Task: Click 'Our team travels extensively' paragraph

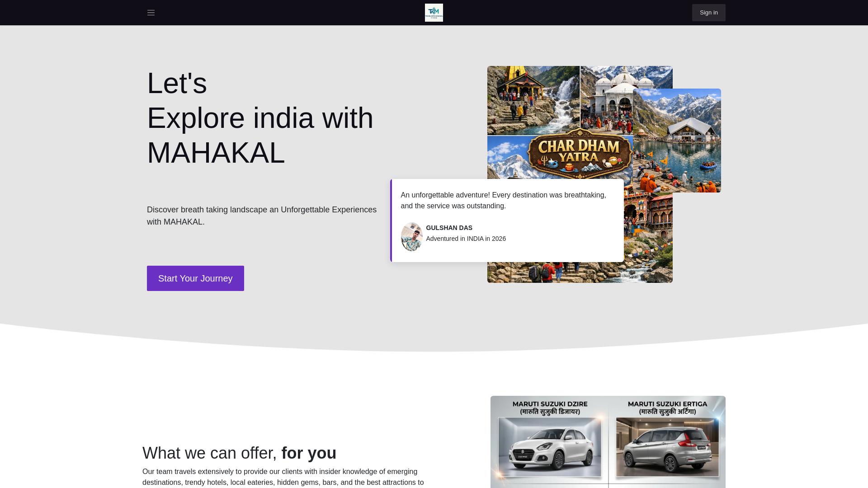Action: (x=283, y=477)
